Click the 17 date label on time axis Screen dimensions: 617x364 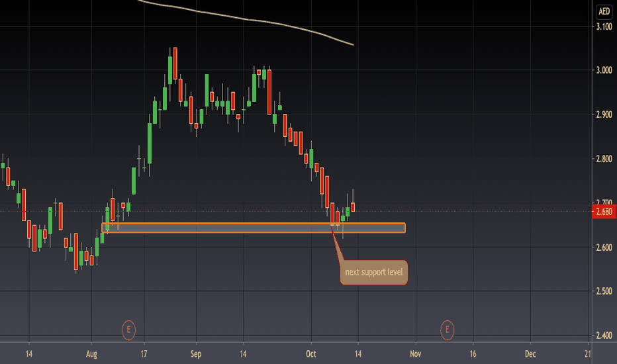point(144,354)
